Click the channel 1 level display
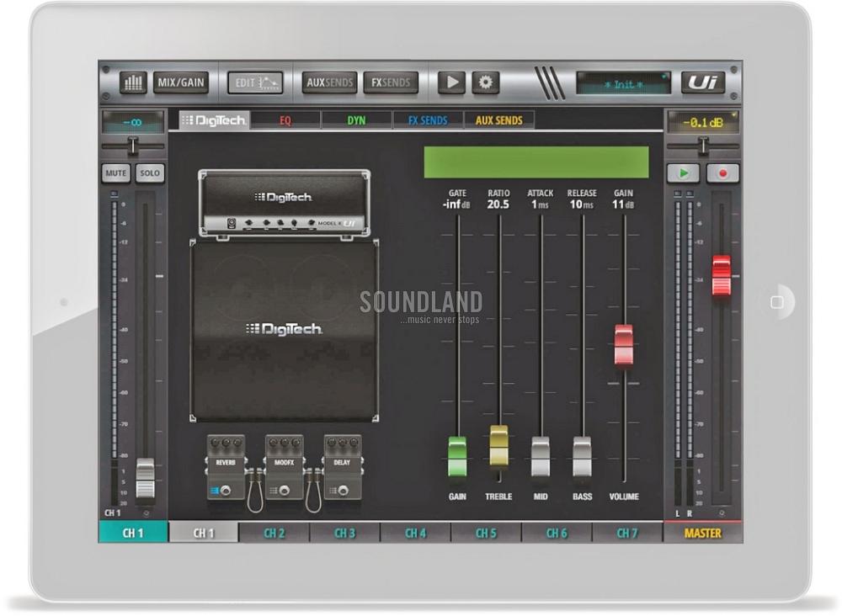 point(133,122)
